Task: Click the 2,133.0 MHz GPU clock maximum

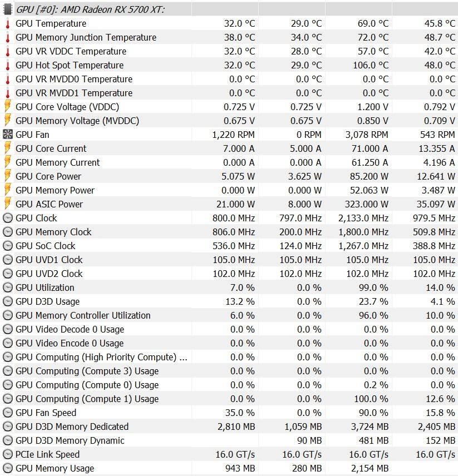Action: [363, 219]
